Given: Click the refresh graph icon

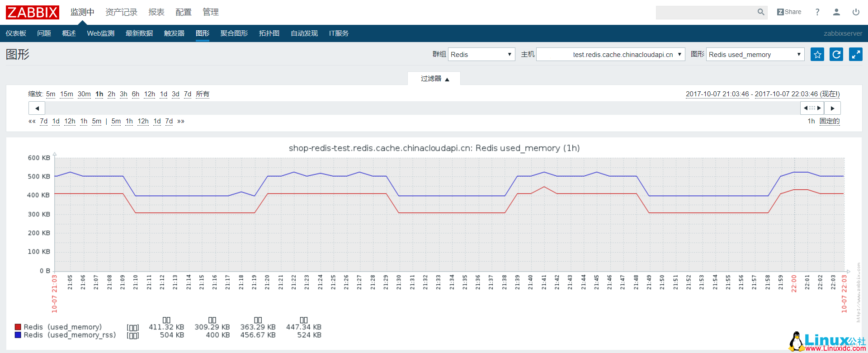Looking at the screenshot, I should 836,55.
